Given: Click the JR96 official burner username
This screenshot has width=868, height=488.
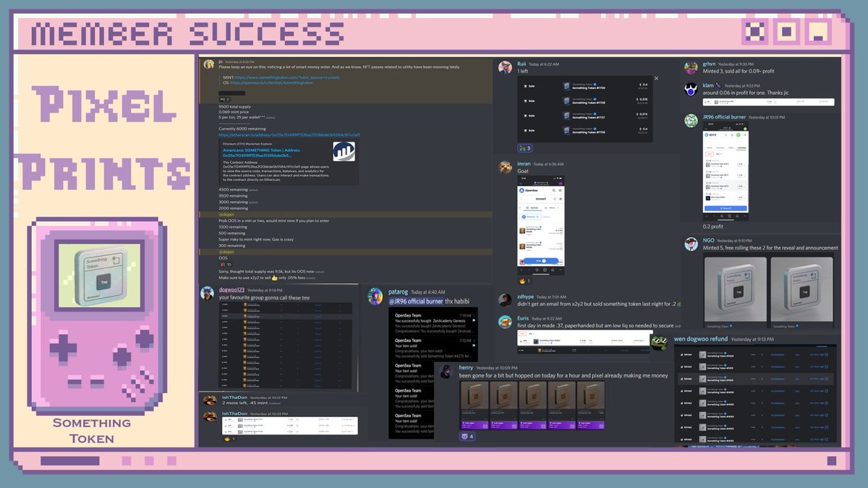Looking at the screenshot, I should pyautogui.click(x=724, y=116).
